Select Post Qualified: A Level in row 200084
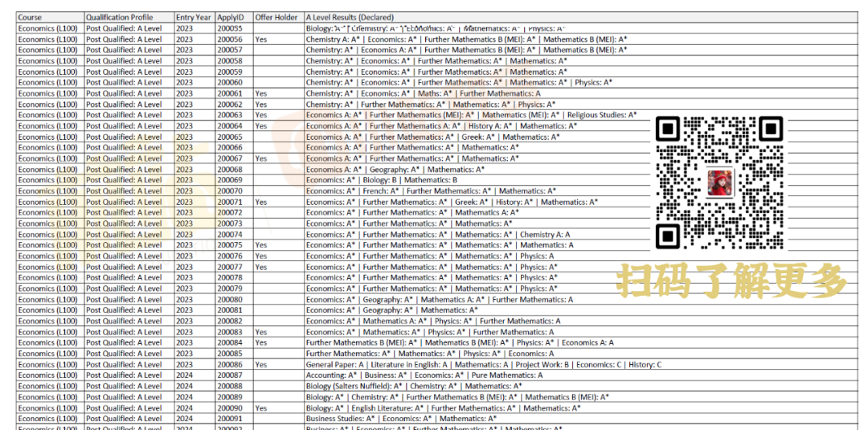 (x=129, y=342)
